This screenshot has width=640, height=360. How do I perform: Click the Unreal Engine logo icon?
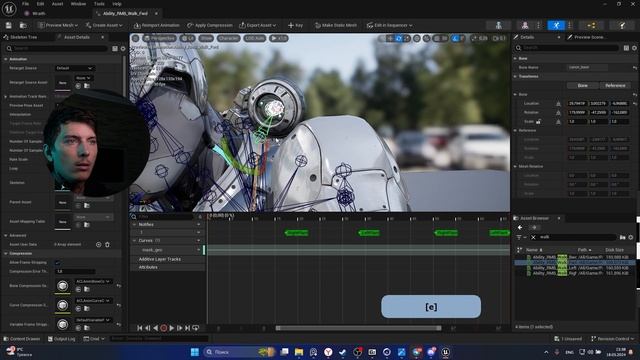tap(9, 9)
